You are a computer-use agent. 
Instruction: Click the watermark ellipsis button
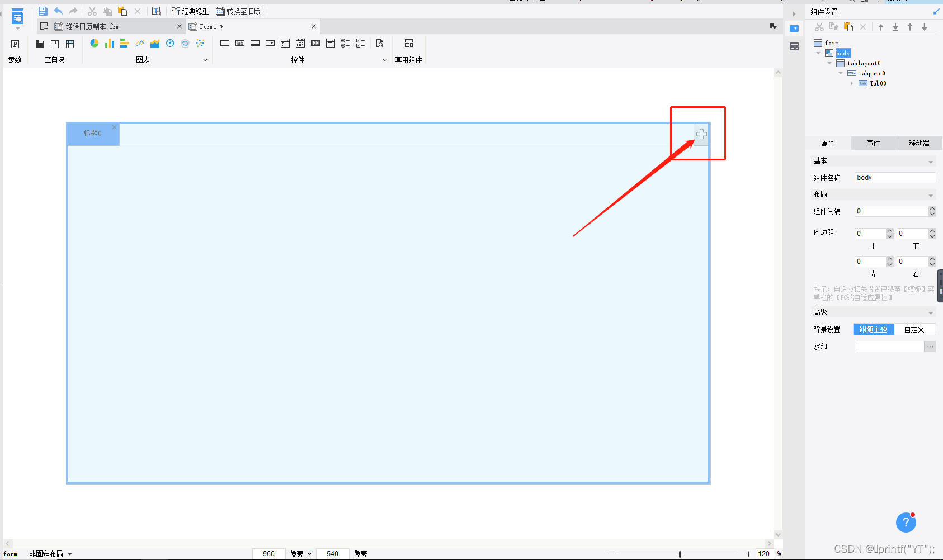pyautogui.click(x=930, y=347)
